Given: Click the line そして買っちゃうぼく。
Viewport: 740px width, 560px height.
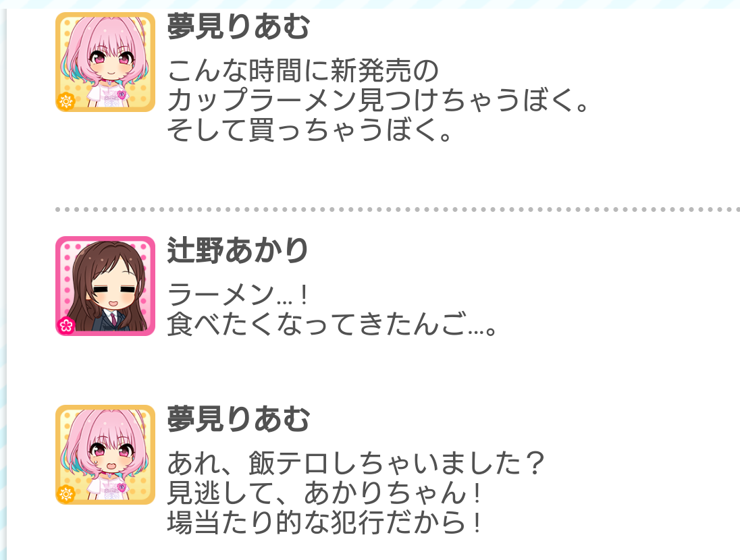Looking at the screenshot, I should pyautogui.click(x=310, y=130).
